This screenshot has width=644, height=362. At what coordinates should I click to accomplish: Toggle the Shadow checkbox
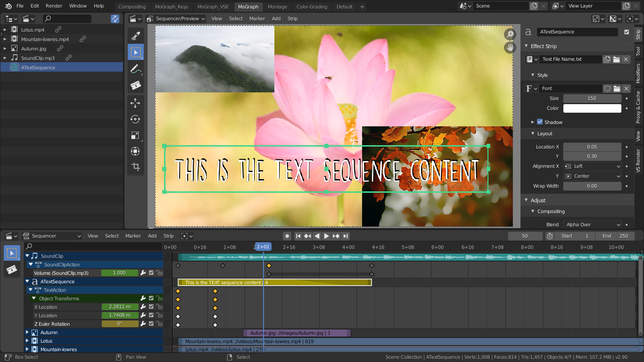click(540, 122)
